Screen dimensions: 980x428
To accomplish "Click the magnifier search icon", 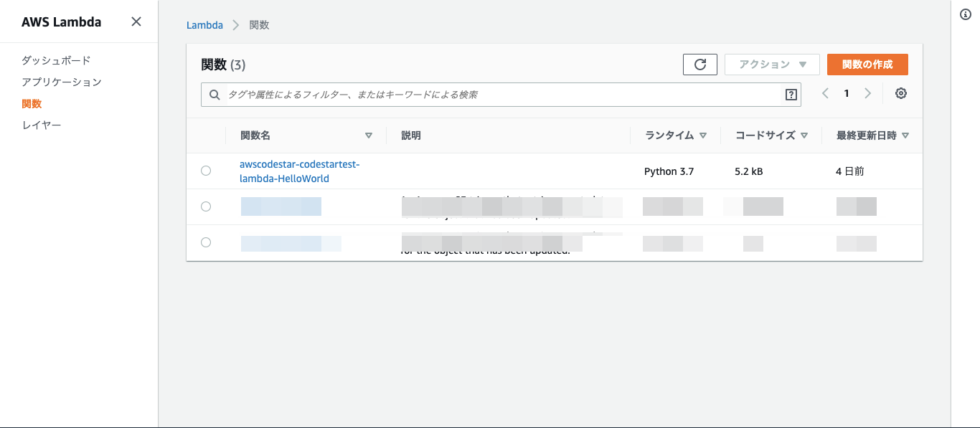I will coord(214,95).
